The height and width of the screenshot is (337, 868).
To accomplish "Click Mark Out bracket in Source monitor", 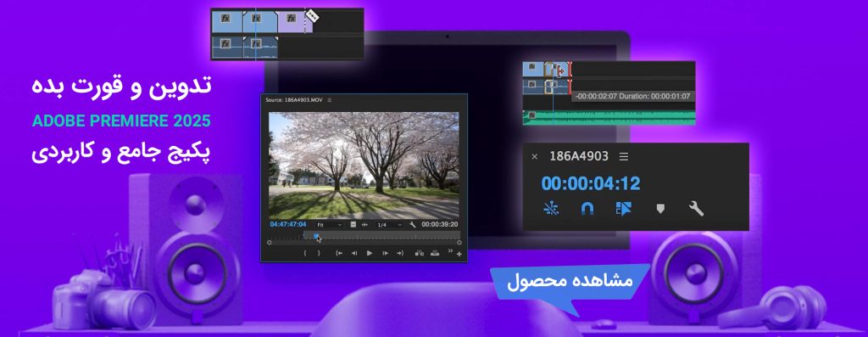I will (319, 253).
